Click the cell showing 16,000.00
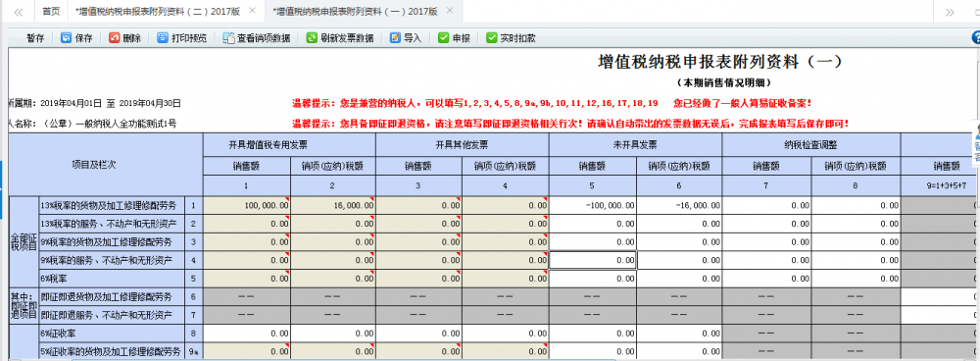Screen dimensions: 980x361 point(333,205)
